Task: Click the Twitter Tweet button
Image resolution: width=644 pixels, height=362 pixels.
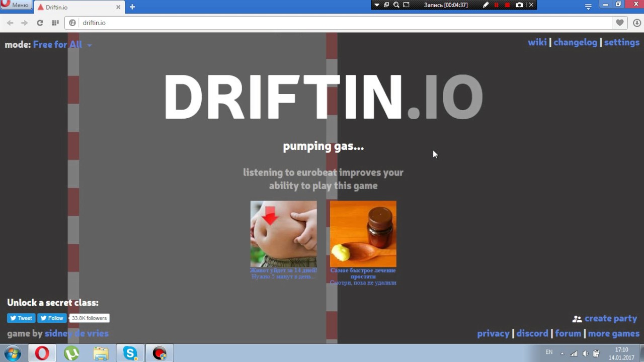Action: 21,318
